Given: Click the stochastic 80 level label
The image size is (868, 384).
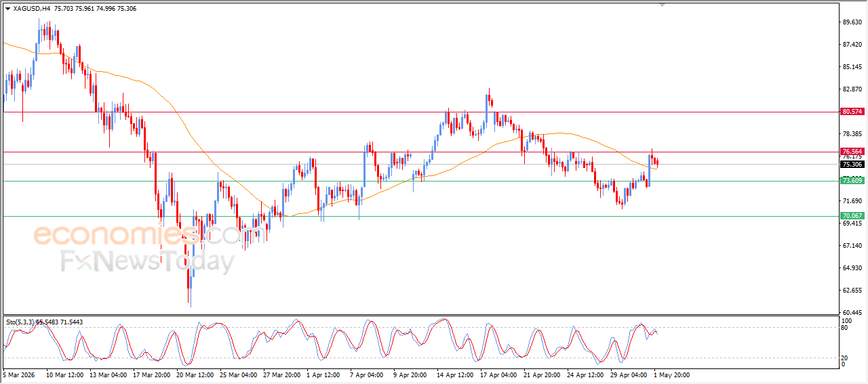Looking at the screenshot, I should tap(845, 328).
